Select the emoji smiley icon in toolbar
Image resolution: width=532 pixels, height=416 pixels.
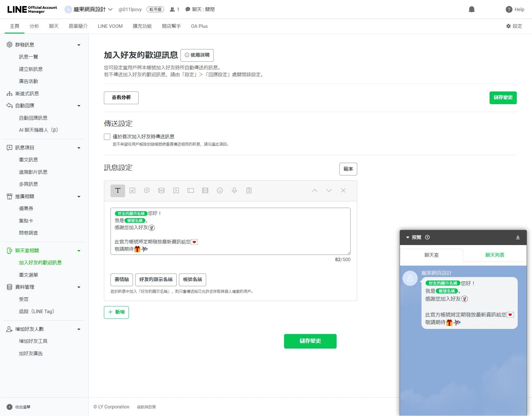pyautogui.click(x=220, y=191)
